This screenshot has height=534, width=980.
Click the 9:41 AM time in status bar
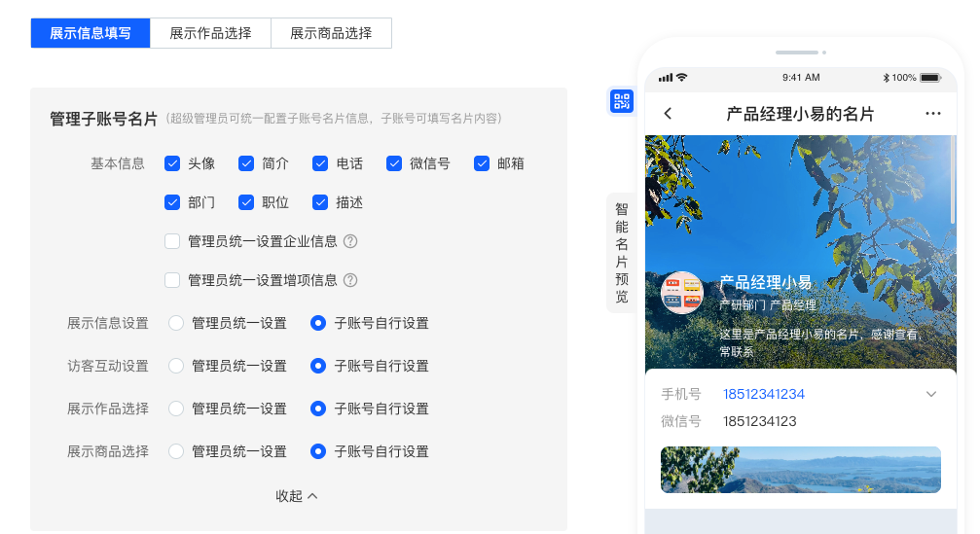(x=801, y=78)
